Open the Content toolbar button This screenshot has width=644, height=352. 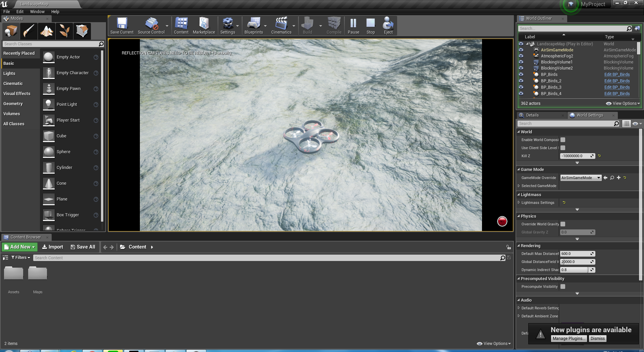pos(181,26)
